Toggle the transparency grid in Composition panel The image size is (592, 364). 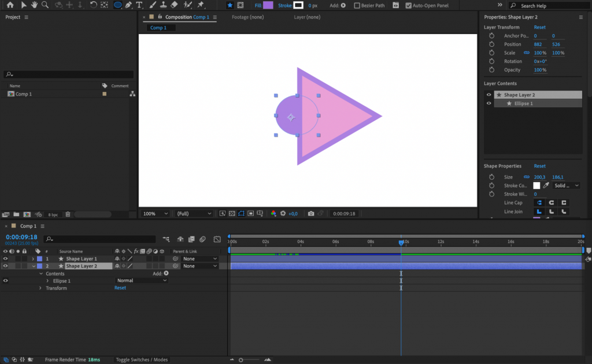[232, 213]
